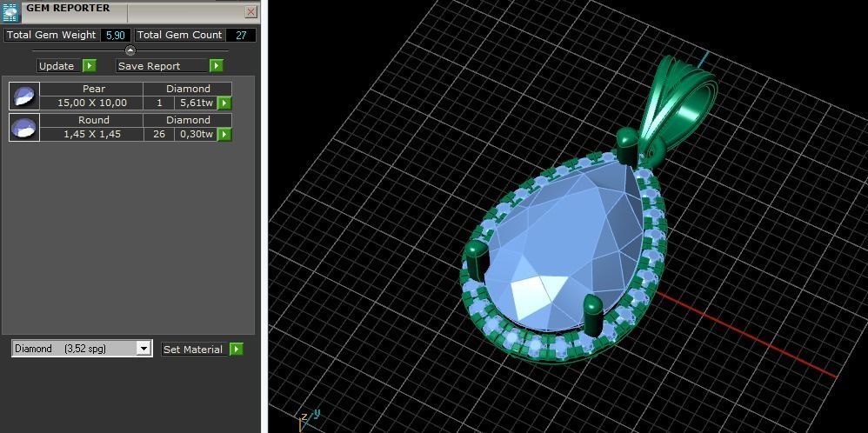868x433 pixels.
Task: Click the Round shape cell
Action: (x=92, y=120)
